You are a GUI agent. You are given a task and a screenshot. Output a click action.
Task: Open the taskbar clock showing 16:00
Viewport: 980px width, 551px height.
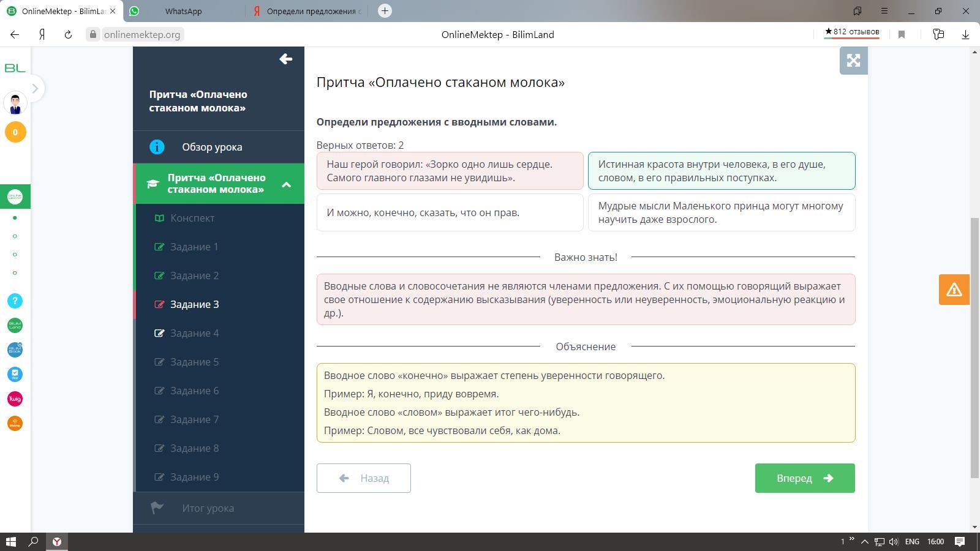935,542
